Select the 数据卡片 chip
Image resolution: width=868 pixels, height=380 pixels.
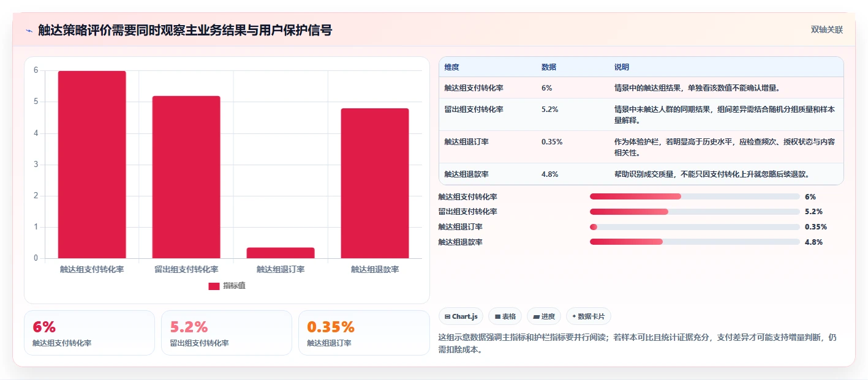coord(588,316)
